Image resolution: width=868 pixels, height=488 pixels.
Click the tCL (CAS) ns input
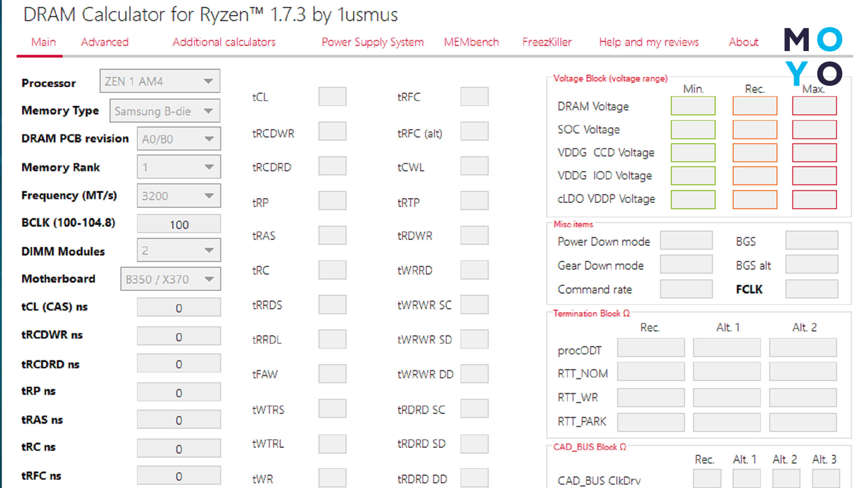[179, 308]
